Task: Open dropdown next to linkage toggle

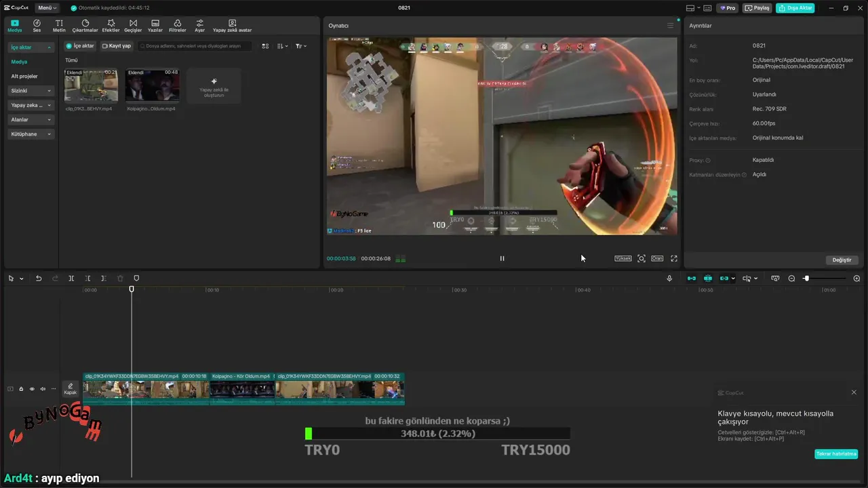Action: (733, 279)
